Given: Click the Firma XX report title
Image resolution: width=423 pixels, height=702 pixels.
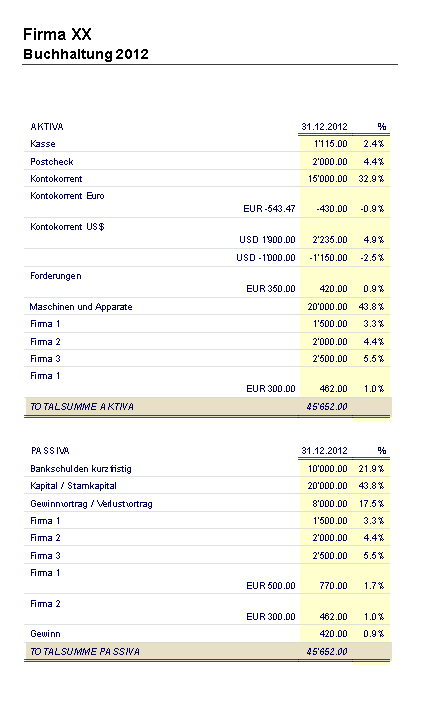Looking at the screenshot, I should [x=57, y=34].
